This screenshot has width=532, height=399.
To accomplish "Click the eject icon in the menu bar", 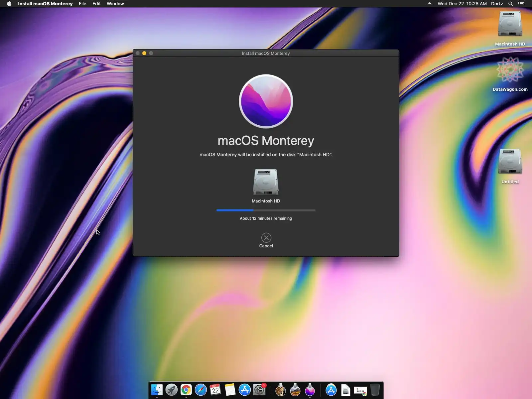I will (x=430, y=4).
